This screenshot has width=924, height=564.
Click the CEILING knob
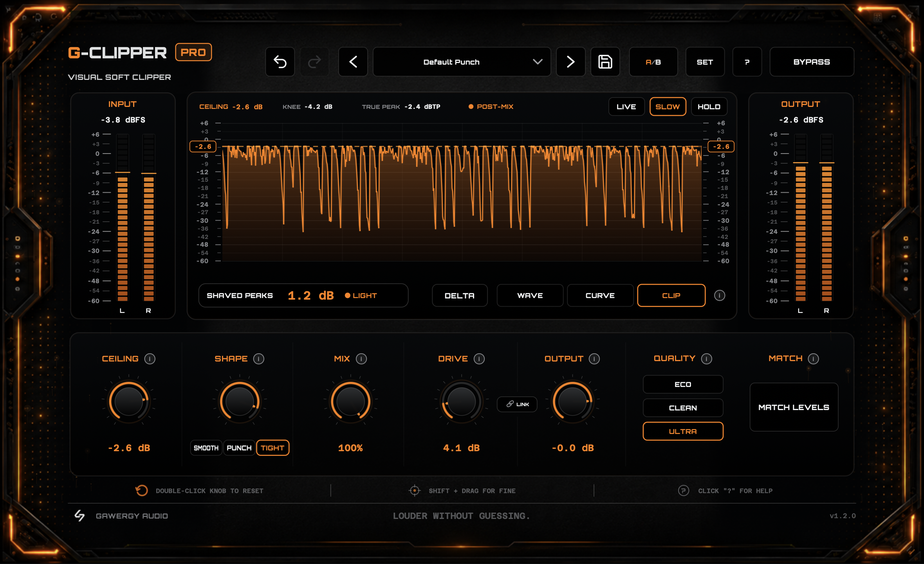tap(128, 401)
